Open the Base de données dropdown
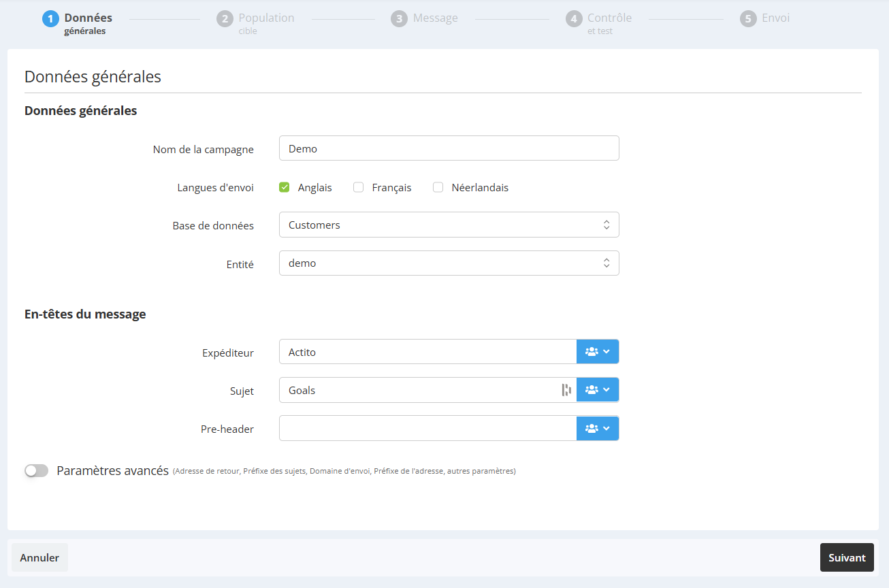 coord(449,225)
